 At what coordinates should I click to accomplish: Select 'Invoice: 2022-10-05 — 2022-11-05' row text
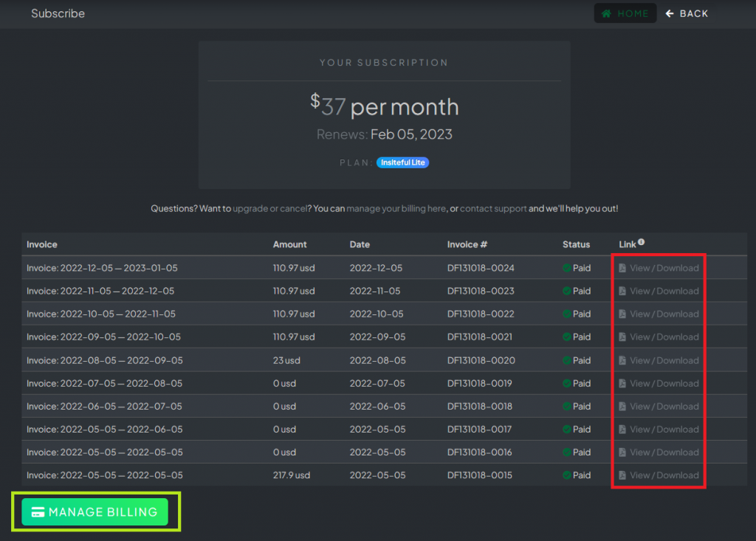point(101,314)
